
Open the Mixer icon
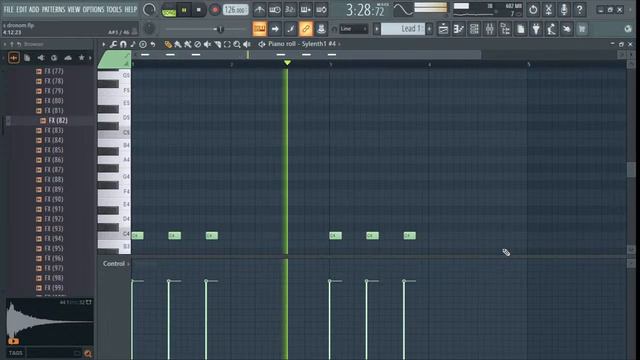(x=490, y=29)
